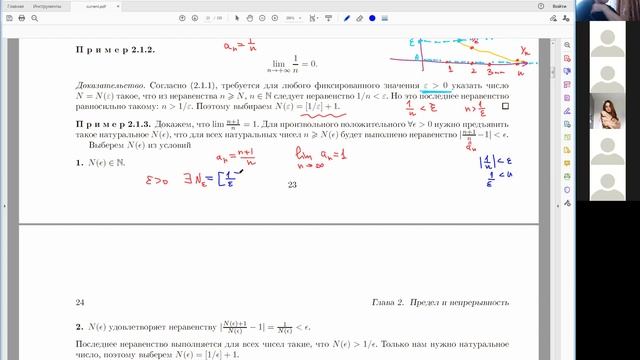Click the Protect shield tool in right pane

pyautogui.click(x=567, y=190)
